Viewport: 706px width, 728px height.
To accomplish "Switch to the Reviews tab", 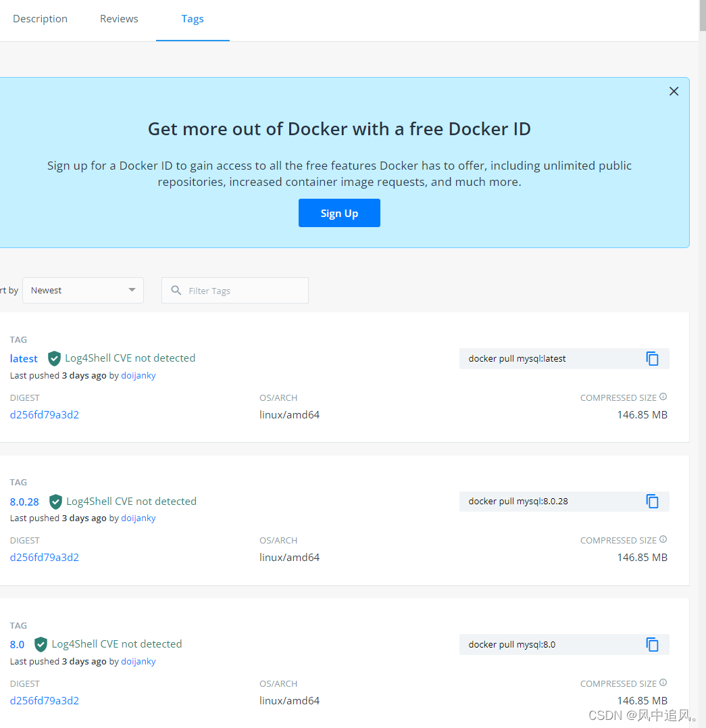I will [x=119, y=18].
